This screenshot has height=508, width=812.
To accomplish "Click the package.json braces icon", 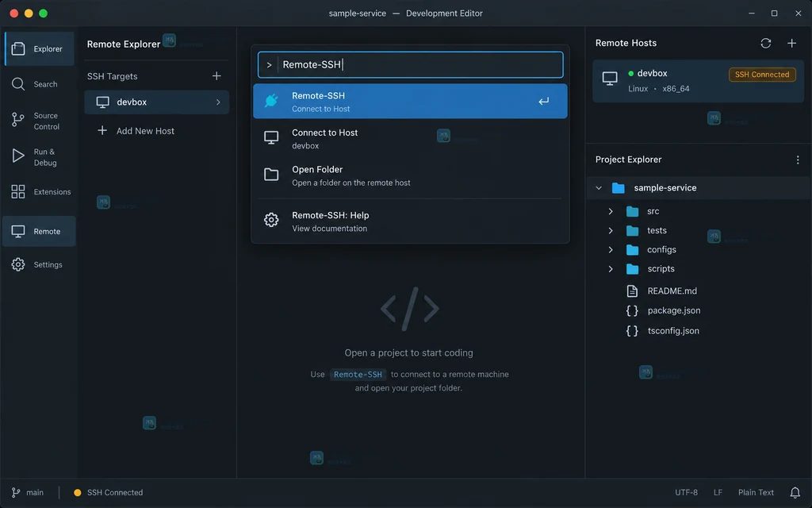I will tap(632, 310).
